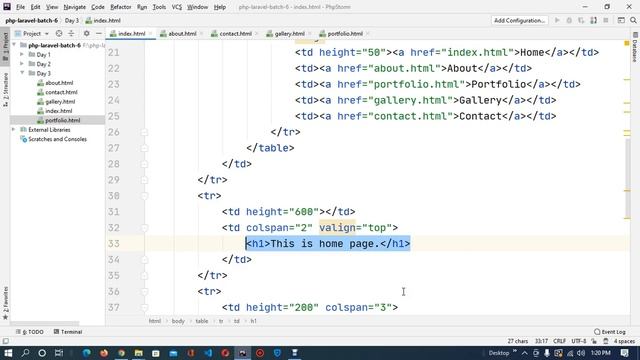The image size is (640, 360).
Task: Click the yellow inspection indicator at editor top-right
Action: click(x=627, y=43)
